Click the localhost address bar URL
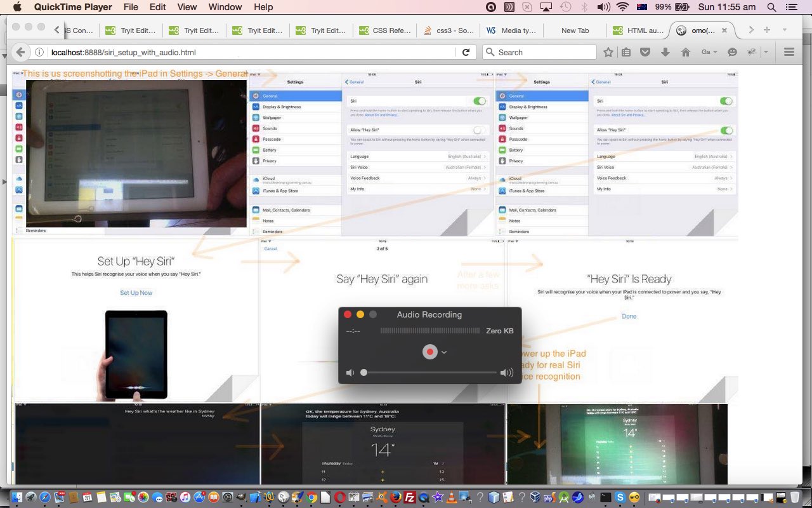 coord(123,52)
